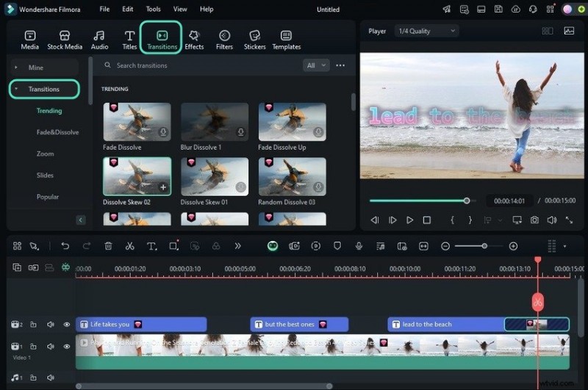Image resolution: width=588 pixels, height=390 pixels.
Task: Open the View menu
Action: (180, 9)
